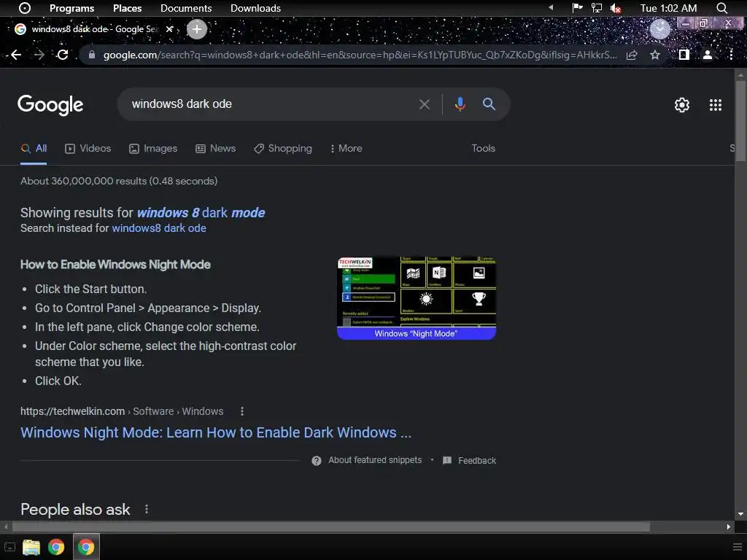Image resolution: width=747 pixels, height=560 pixels.
Task: Open Google quick settings gear
Action: tap(682, 105)
